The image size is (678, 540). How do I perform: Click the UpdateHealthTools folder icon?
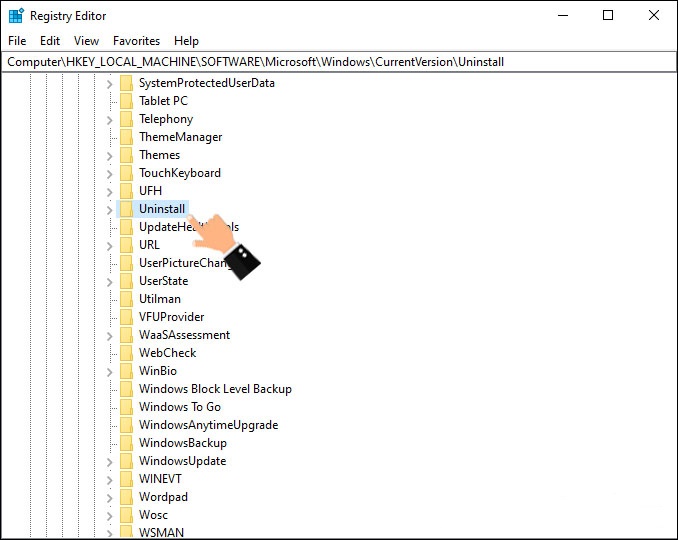pyautogui.click(x=126, y=227)
